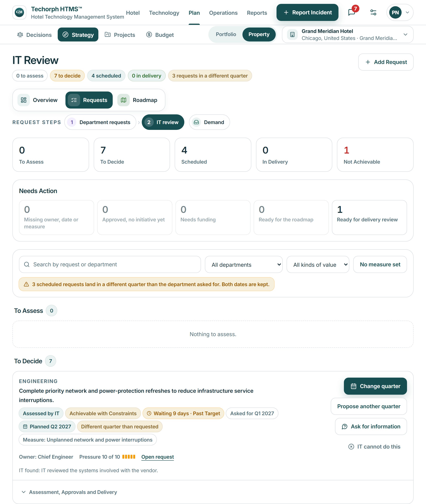Open the All kinds of value dropdown
This screenshot has width=426, height=504.
[x=318, y=264]
